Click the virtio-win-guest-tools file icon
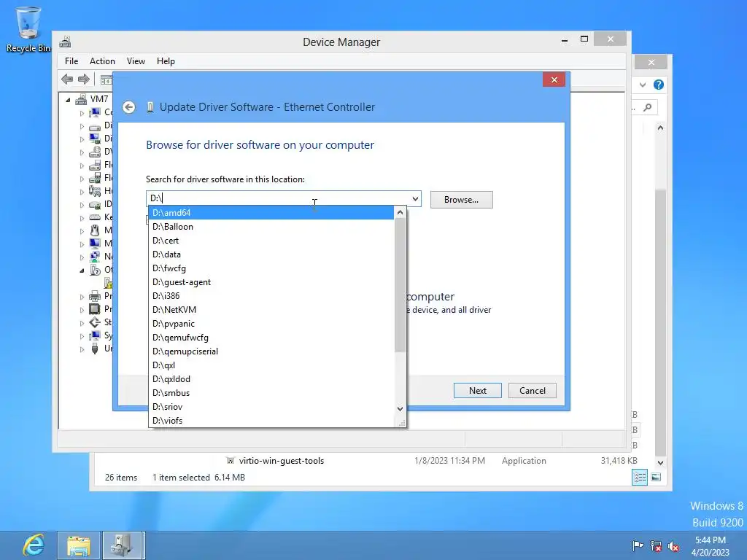The image size is (747, 560). [230, 461]
